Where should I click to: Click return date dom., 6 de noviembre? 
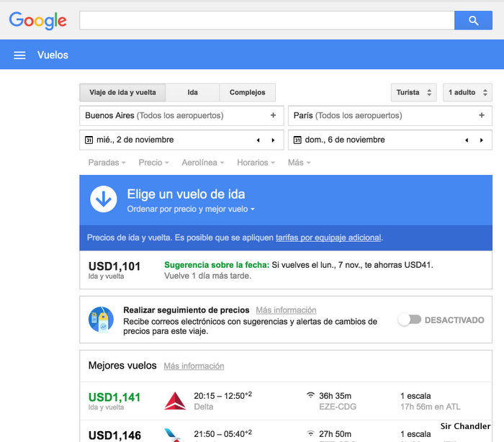click(x=345, y=140)
